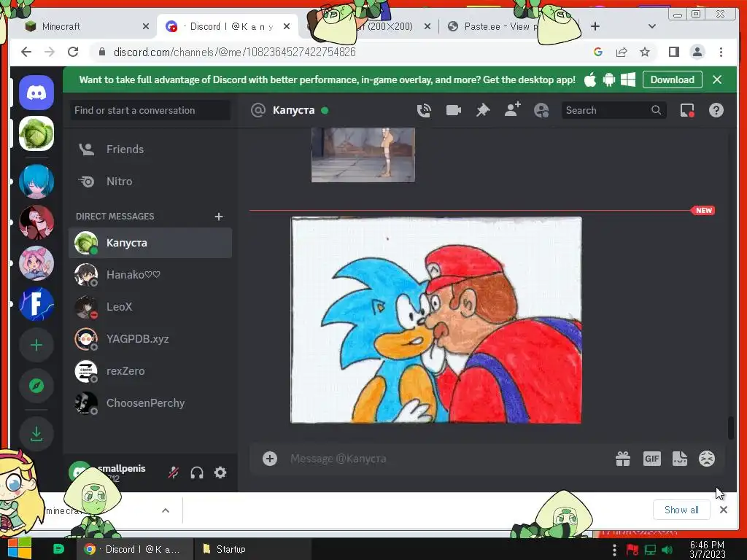
Task: Click the Download desktop app button
Action: click(x=672, y=79)
